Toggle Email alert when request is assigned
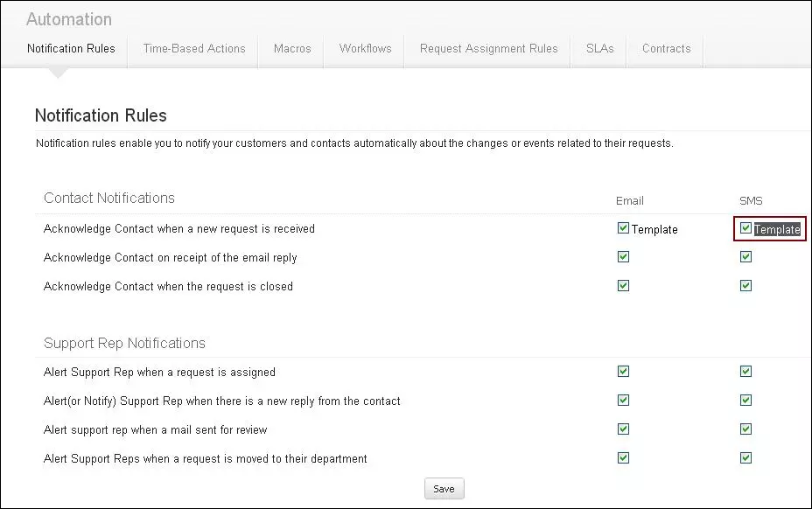 coord(623,372)
